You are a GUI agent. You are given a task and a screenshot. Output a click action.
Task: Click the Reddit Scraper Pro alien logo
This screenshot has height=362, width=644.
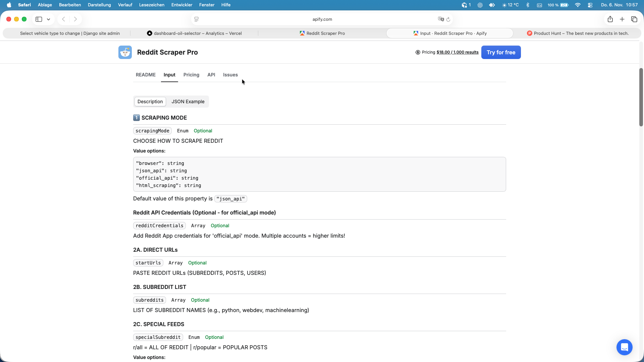(125, 52)
